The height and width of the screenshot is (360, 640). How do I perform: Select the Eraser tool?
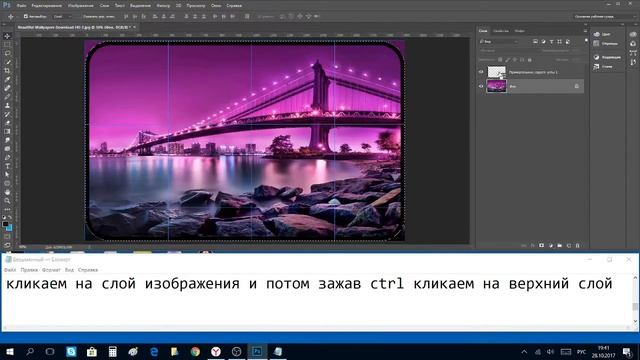[7, 123]
